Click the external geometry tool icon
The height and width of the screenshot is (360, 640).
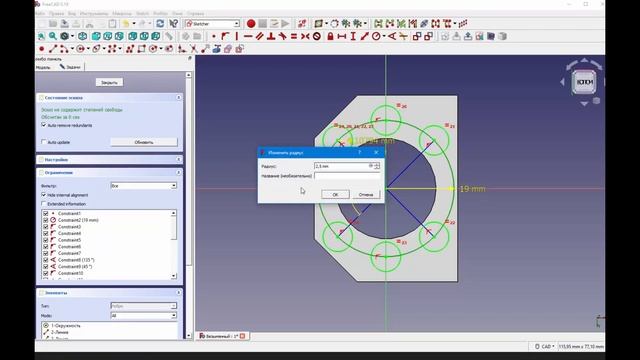[x=216, y=49]
